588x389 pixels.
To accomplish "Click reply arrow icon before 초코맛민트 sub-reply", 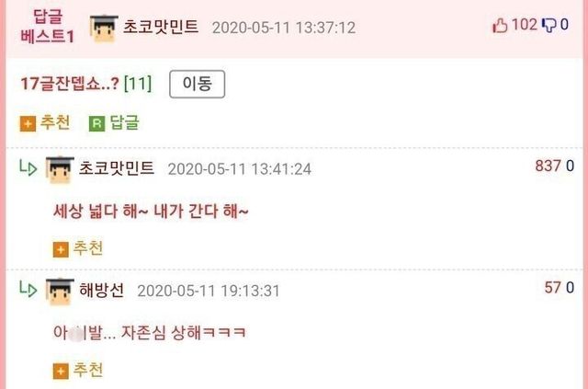I will pyautogui.click(x=28, y=167).
